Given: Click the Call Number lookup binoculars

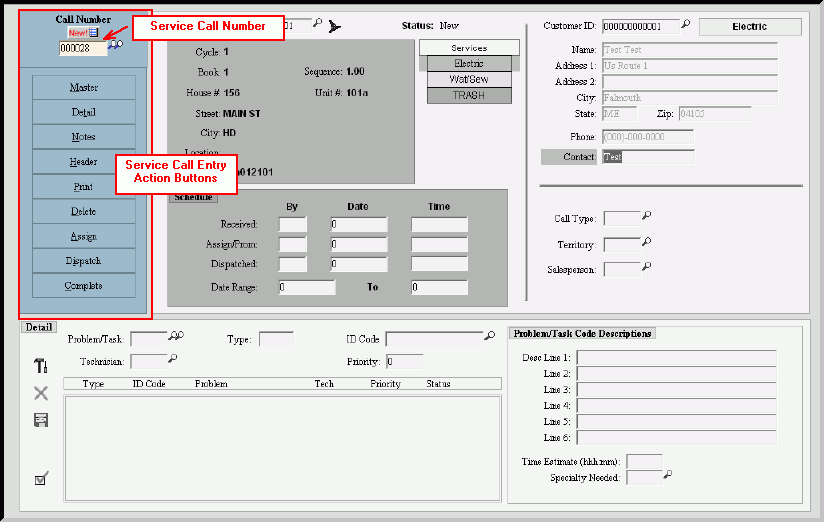Looking at the screenshot, I should 114,47.
